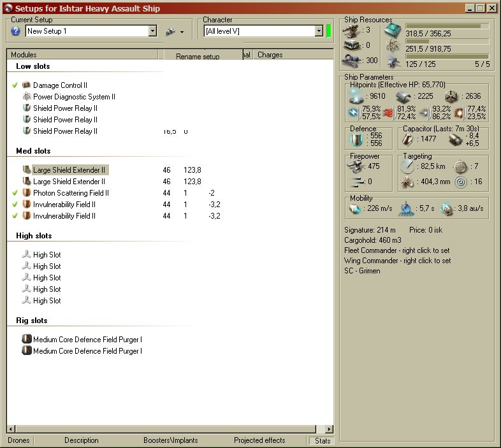The height and width of the screenshot is (448, 501).
Task: Select the first Shield Power Relay II
Action: click(65, 108)
